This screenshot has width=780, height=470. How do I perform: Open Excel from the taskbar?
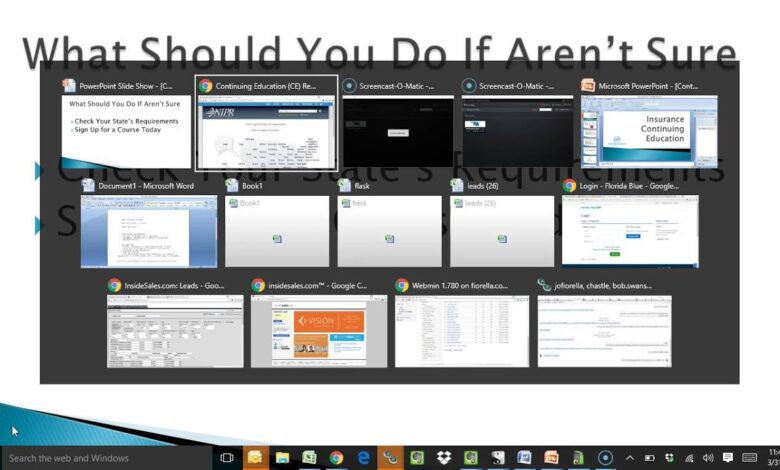click(x=309, y=458)
